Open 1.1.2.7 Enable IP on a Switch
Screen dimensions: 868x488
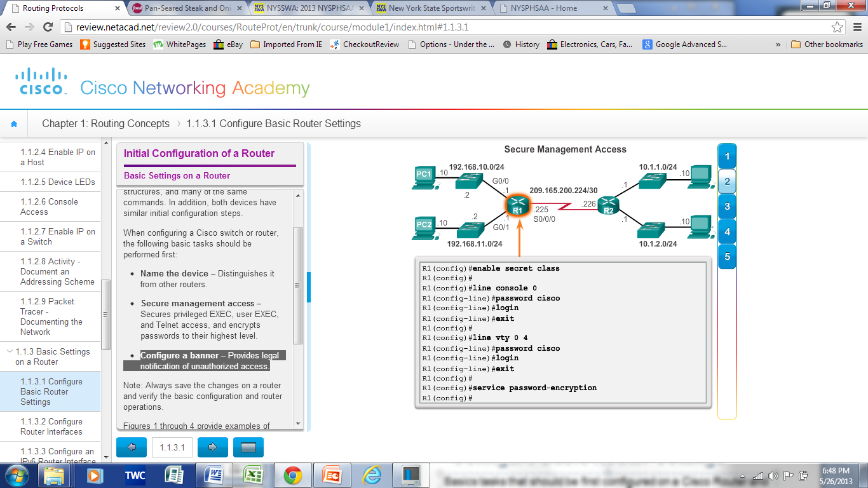[x=57, y=236]
